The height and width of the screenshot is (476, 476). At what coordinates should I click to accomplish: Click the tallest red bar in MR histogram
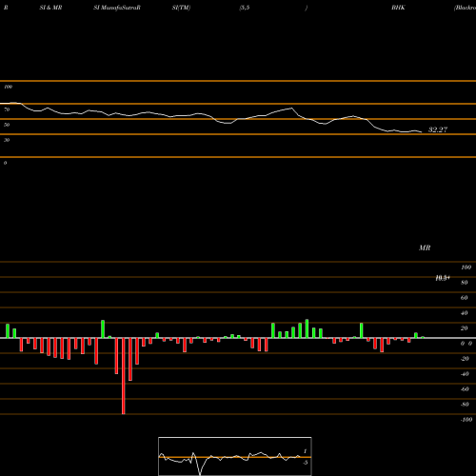[x=124, y=376]
